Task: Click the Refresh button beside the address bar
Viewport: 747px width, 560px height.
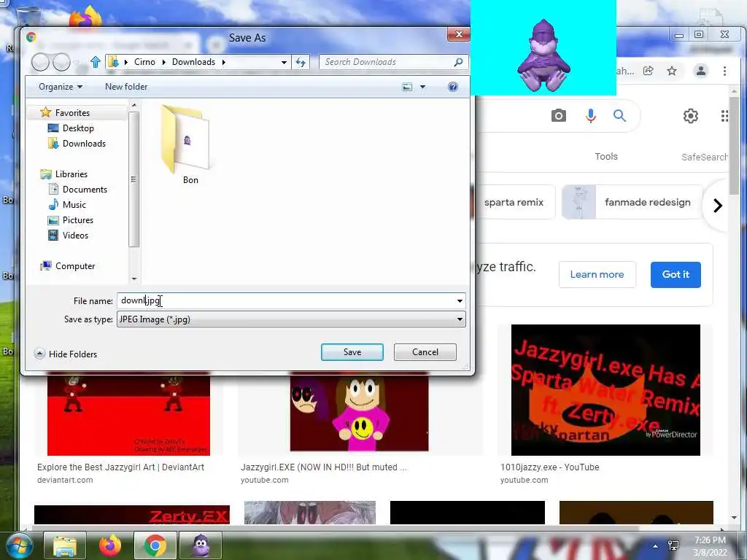Action: tap(301, 62)
